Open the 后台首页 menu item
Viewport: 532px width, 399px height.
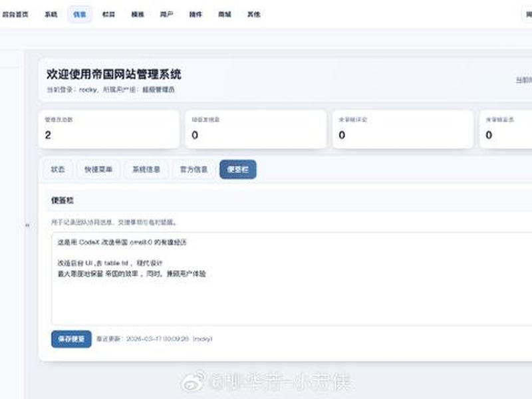(15, 14)
